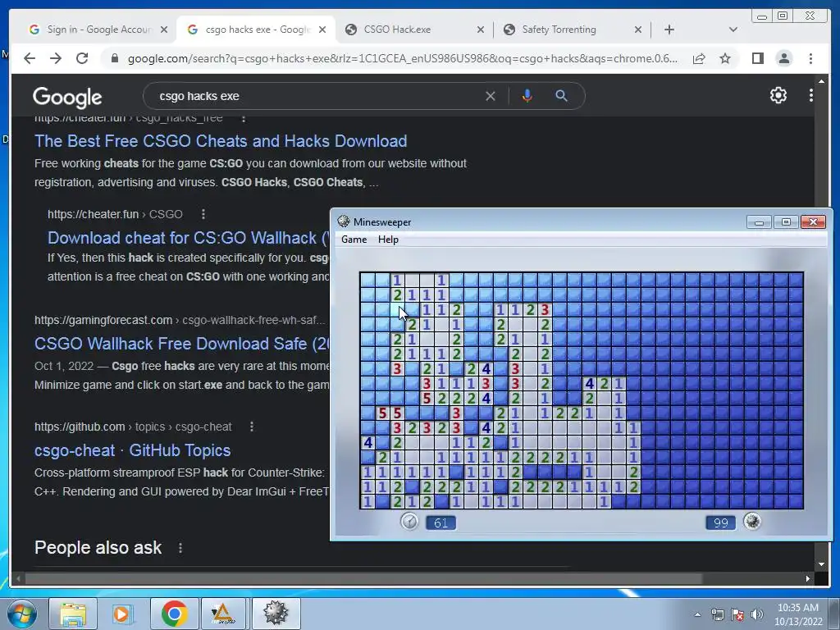The width and height of the screenshot is (840, 630).
Task: Reload the current page
Action: click(82, 58)
